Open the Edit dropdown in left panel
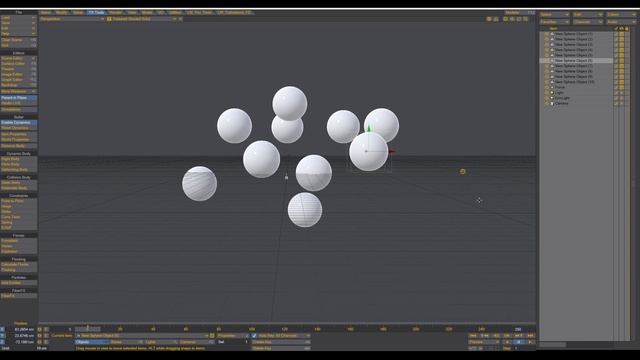 coord(19,28)
